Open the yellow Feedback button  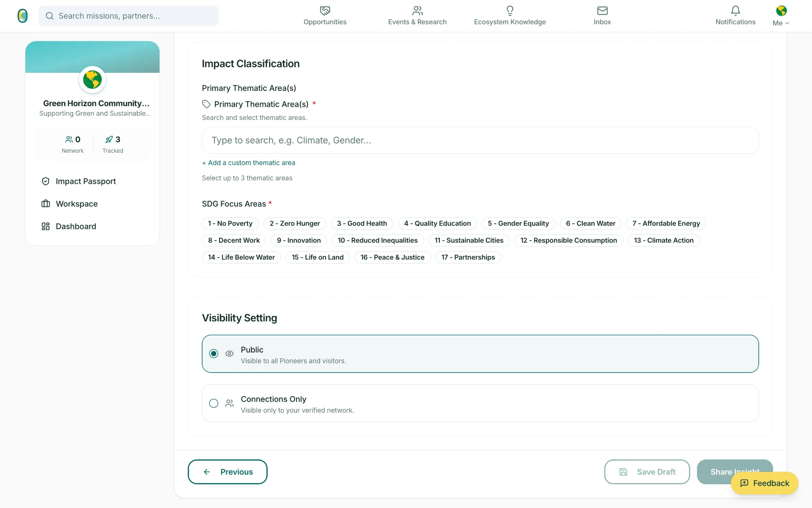(764, 483)
